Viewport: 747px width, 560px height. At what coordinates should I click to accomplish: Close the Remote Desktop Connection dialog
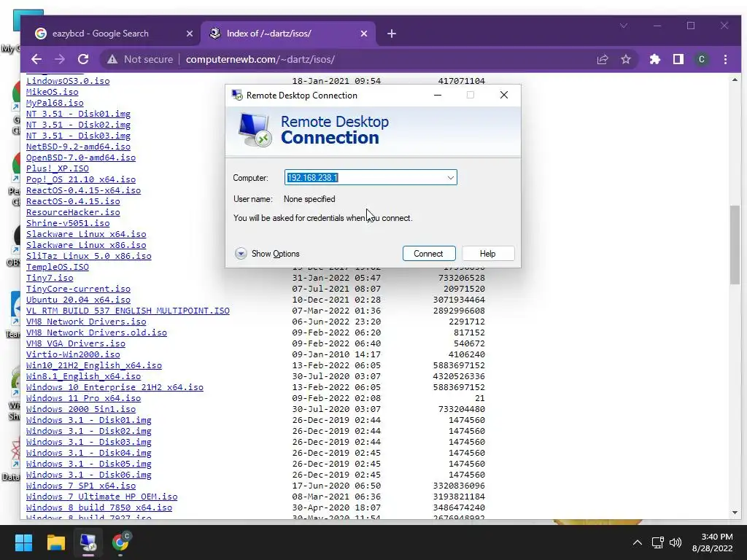(x=504, y=95)
